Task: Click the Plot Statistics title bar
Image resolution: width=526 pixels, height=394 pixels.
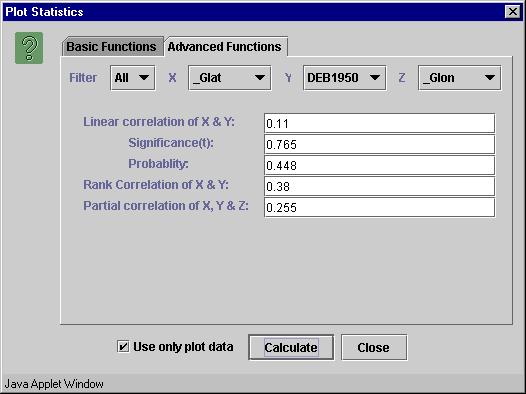Action: pyautogui.click(x=253, y=12)
